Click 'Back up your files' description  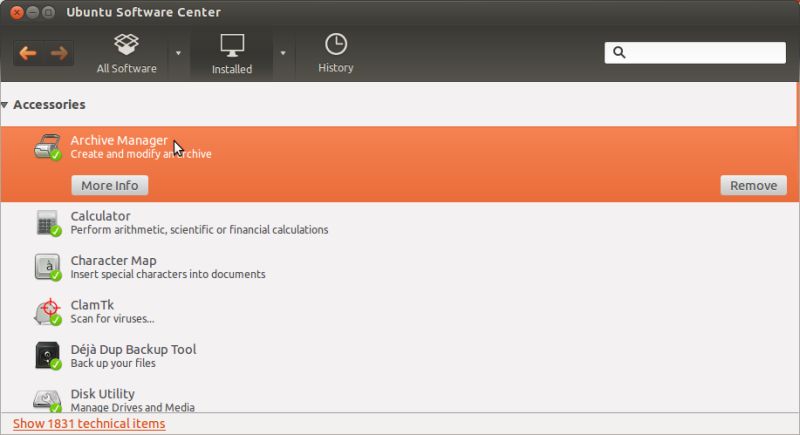coord(113,363)
